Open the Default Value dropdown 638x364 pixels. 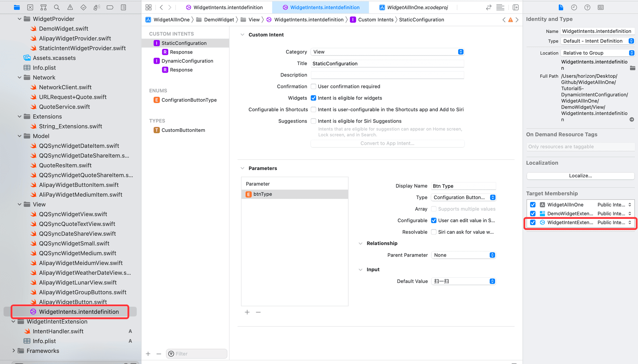click(x=464, y=281)
